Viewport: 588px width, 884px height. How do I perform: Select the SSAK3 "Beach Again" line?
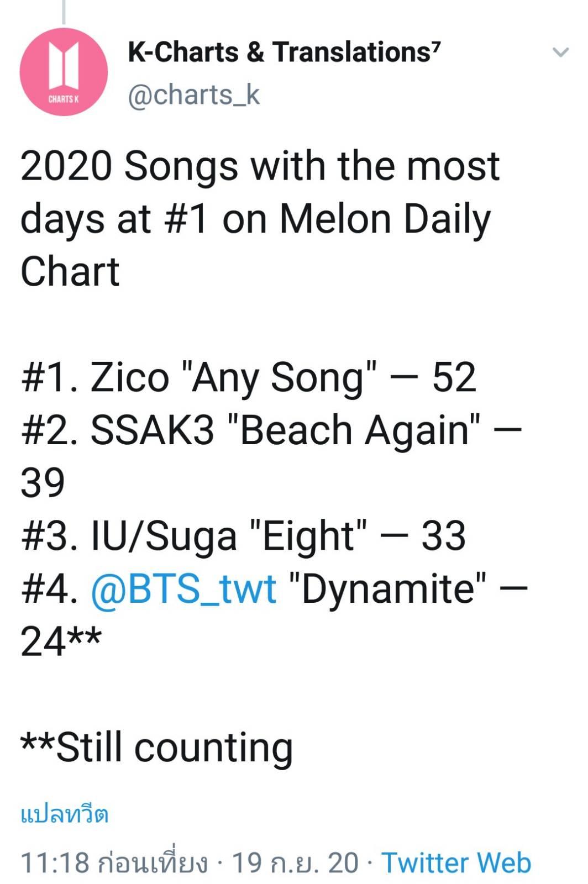pos(271,430)
